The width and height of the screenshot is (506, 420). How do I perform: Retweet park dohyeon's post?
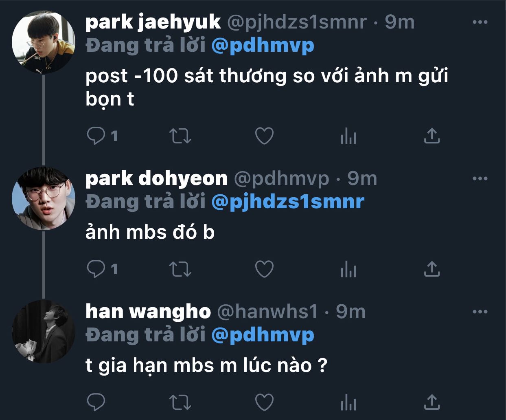(180, 269)
